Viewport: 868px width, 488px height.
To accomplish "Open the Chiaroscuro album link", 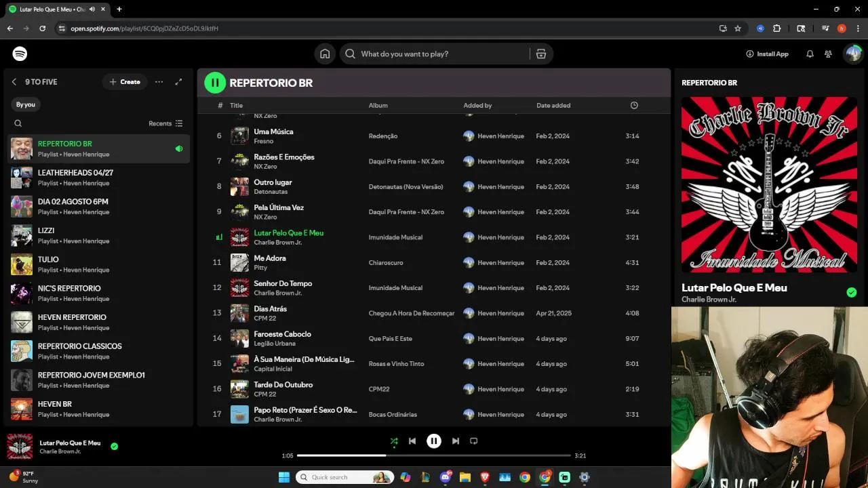I will click(x=386, y=262).
